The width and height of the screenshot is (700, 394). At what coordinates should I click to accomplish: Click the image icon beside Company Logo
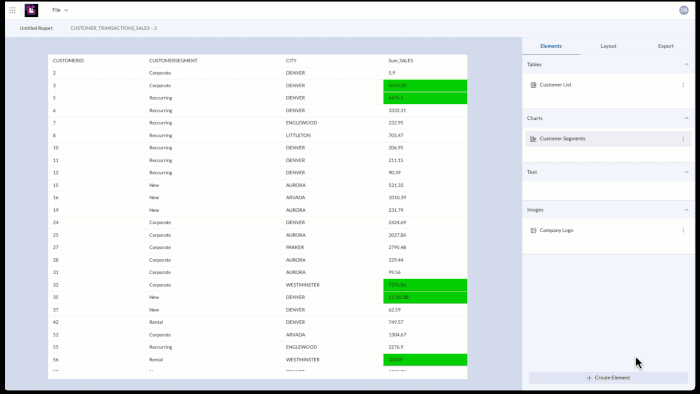pos(533,230)
